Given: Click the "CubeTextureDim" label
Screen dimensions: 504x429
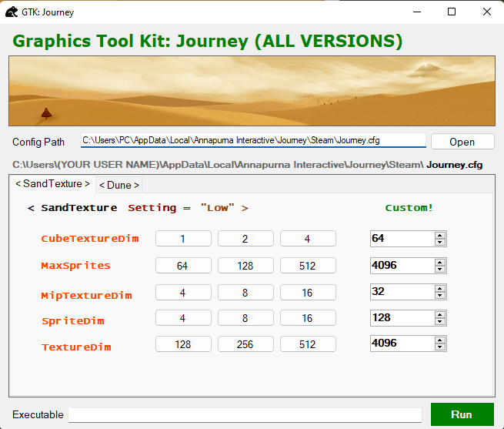Looking at the screenshot, I should (90, 239).
